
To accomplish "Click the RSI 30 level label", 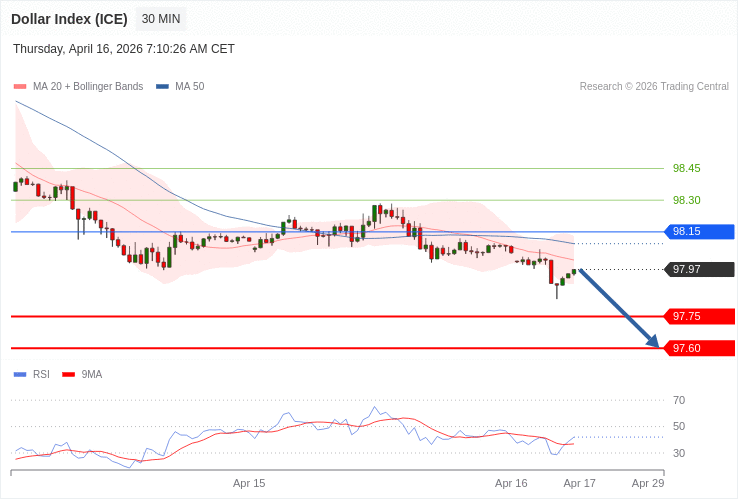I will pos(679,453).
